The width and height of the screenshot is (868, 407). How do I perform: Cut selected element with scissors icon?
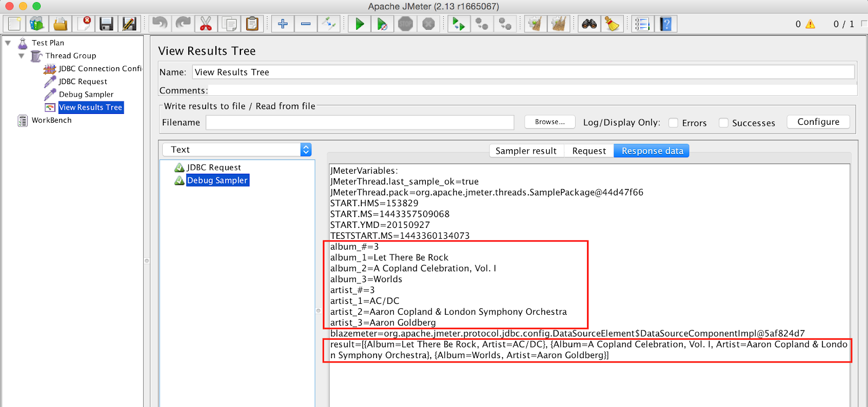(206, 24)
